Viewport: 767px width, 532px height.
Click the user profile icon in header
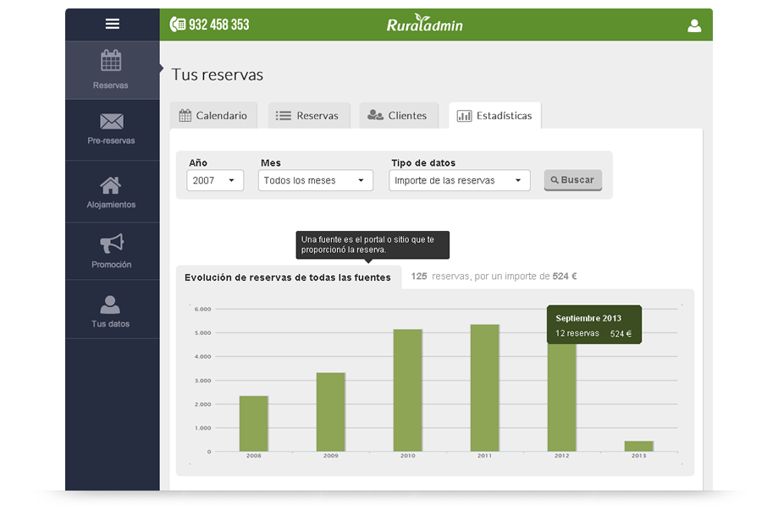[694, 25]
